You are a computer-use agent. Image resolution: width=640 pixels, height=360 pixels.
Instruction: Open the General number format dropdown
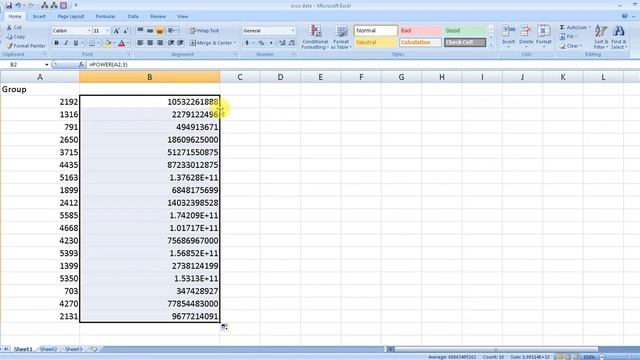pos(292,31)
